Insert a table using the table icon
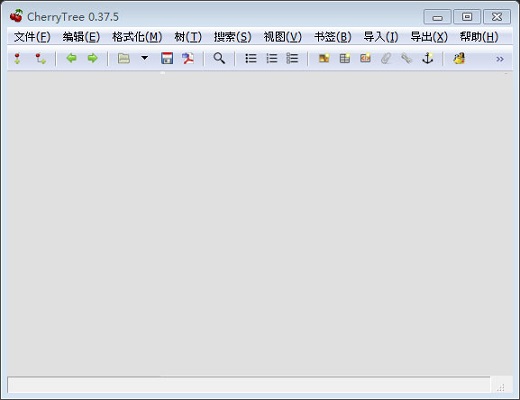 (x=345, y=58)
